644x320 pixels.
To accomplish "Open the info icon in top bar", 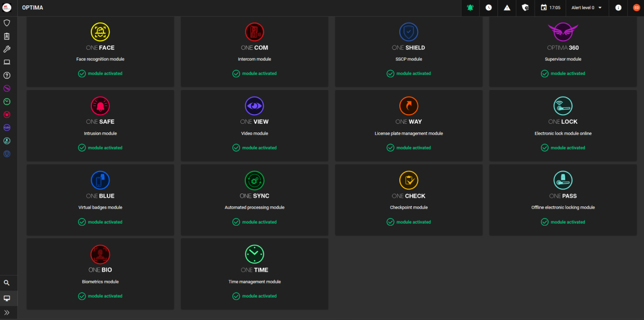I will [618, 8].
